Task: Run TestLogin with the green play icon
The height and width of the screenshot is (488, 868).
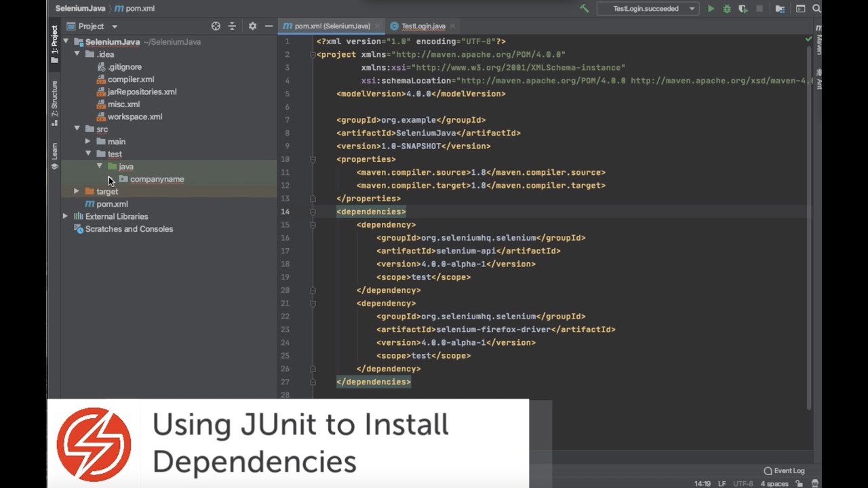Action: coord(711,9)
